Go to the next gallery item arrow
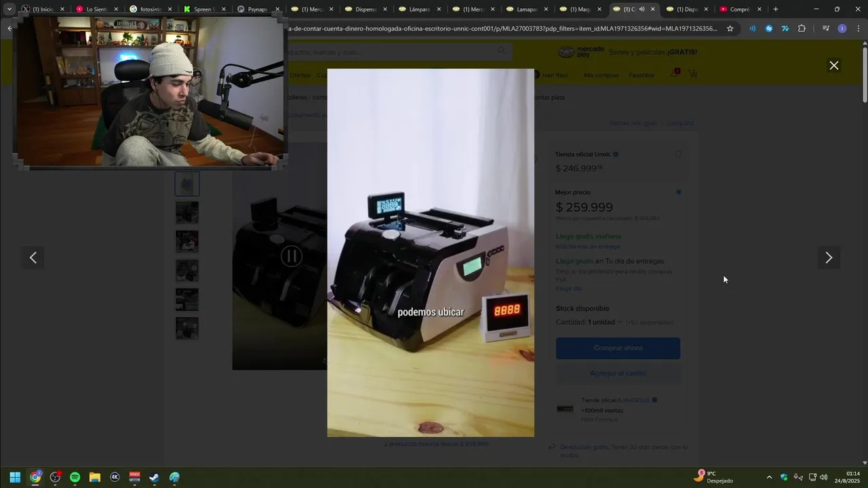The height and width of the screenshot is (488, 868). point(829,258)
